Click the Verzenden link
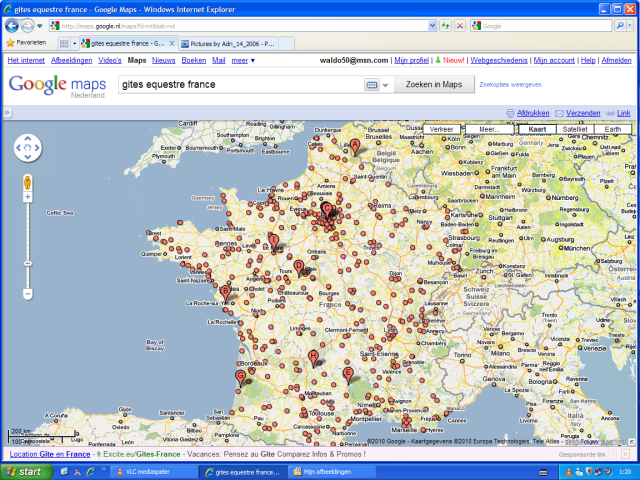 (x=582, y=113)
